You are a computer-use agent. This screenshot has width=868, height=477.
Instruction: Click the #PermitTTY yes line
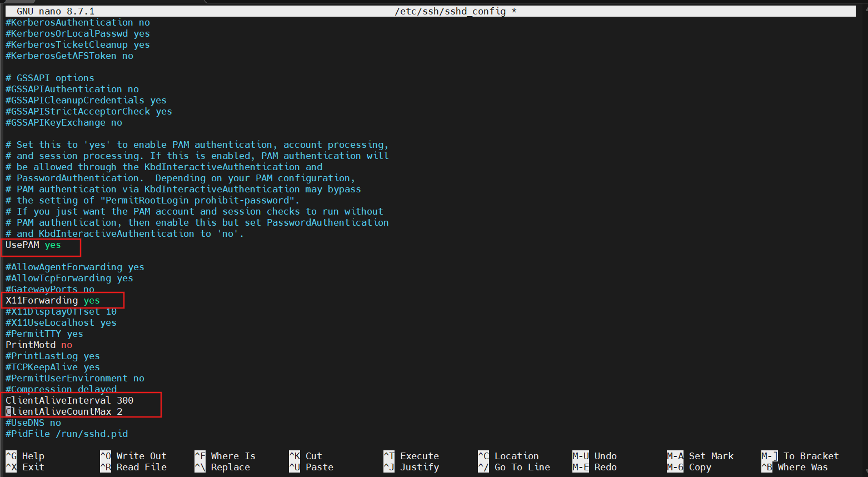tap(44, 334)
